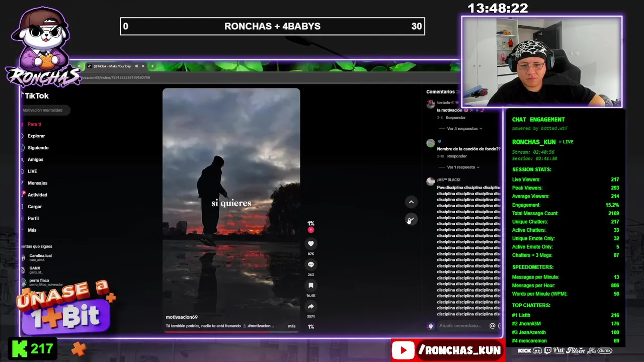Image resolution: width=644 pixels, height=362 pixels.
Task: Go to 'LIVE' section
Action: [32, 171]
